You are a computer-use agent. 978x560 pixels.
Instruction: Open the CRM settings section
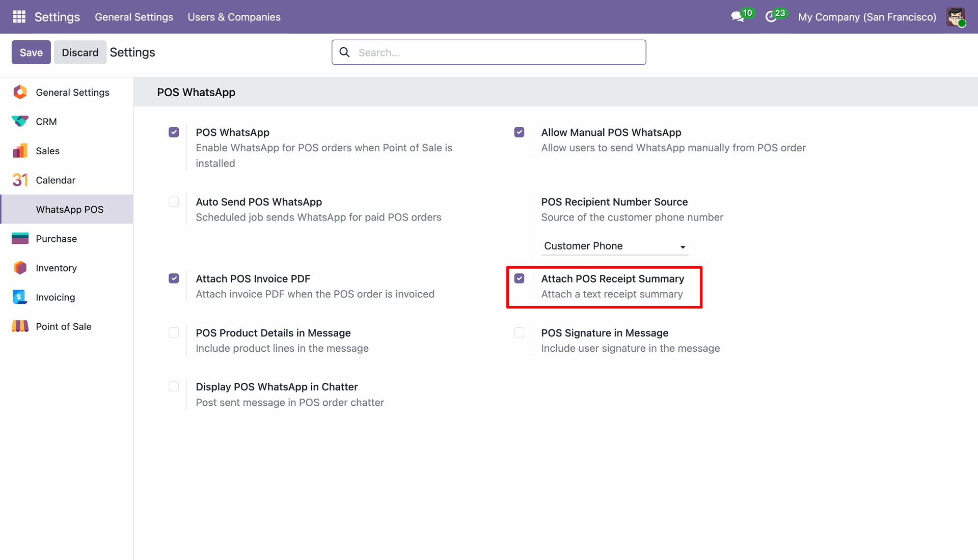pyautogui.click(x=67, y=122)
